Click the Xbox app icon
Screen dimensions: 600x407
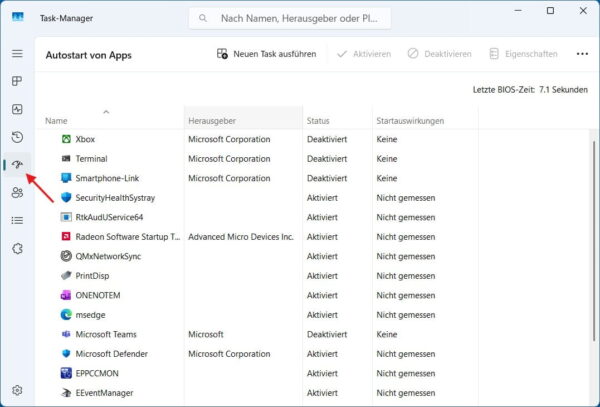click(66, 139)
